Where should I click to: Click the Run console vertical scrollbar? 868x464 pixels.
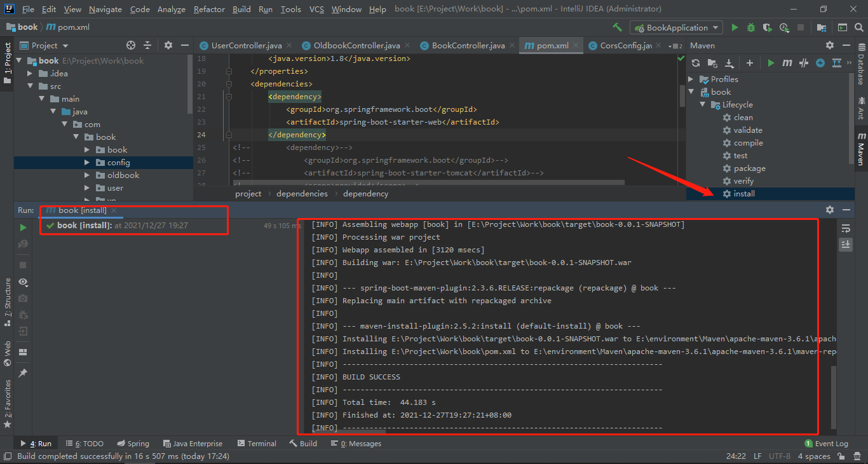[834, 397]
